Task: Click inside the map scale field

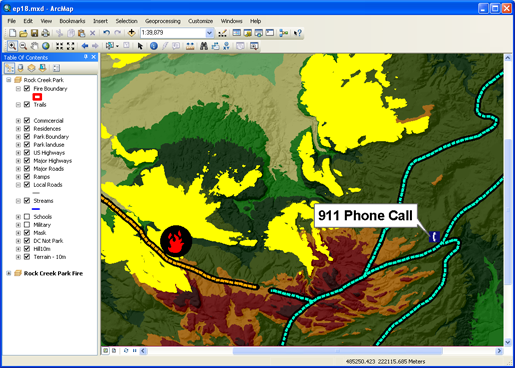Action: (x=172, y=33)
